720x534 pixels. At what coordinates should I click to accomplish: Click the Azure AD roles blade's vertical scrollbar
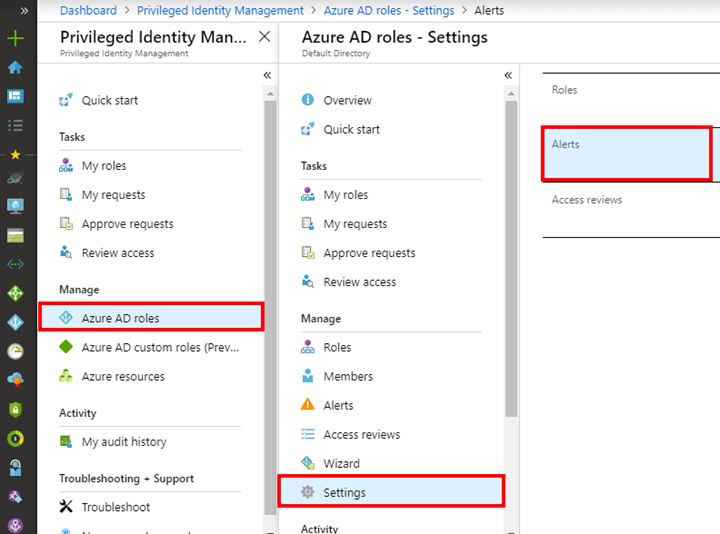pyautogui.click(x=511, y=259)
